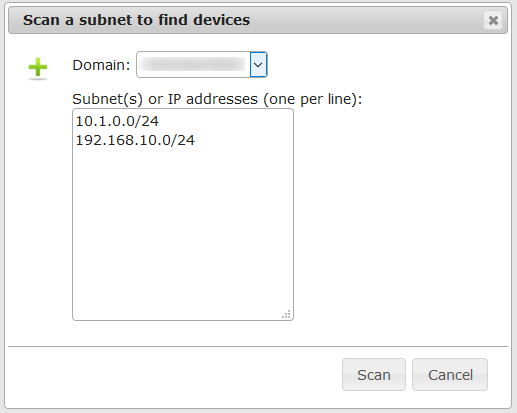The height and width of the screenshot is (413, 517).
Task: Click the Cancel button
Action: pos(450,375)
